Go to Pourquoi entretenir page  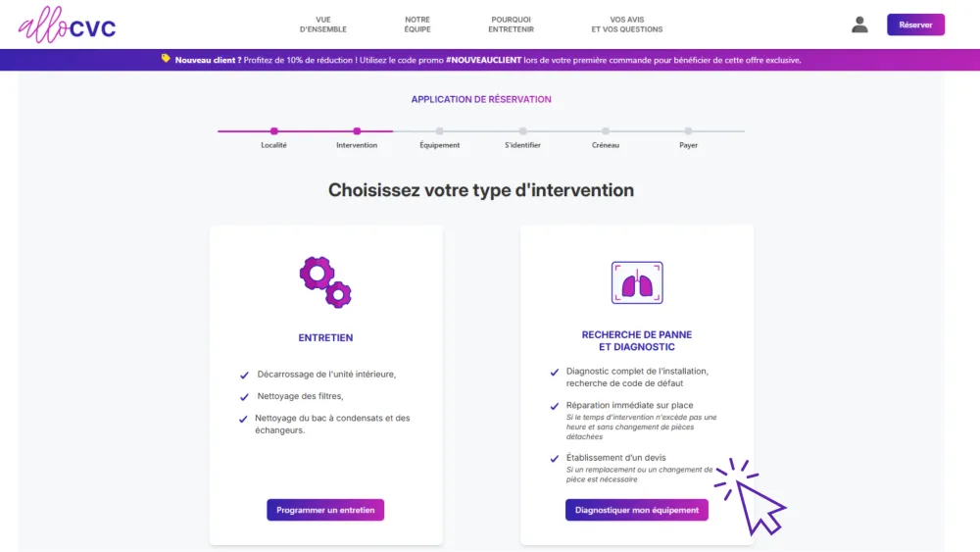(x=511, y=25)
